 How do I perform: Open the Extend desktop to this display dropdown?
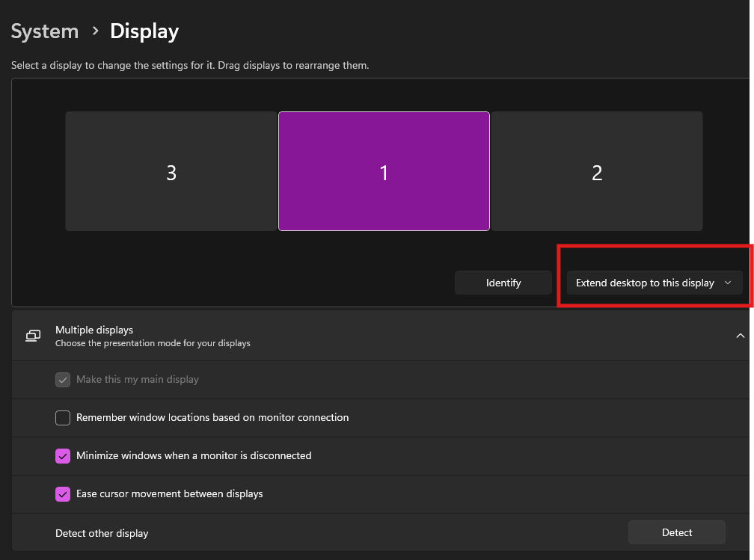[x=645, y=283]
